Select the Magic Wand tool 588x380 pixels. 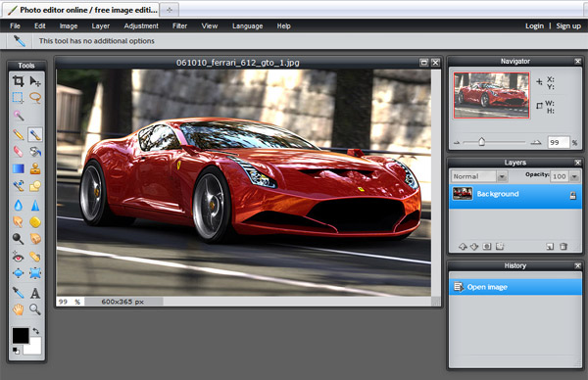18,115
